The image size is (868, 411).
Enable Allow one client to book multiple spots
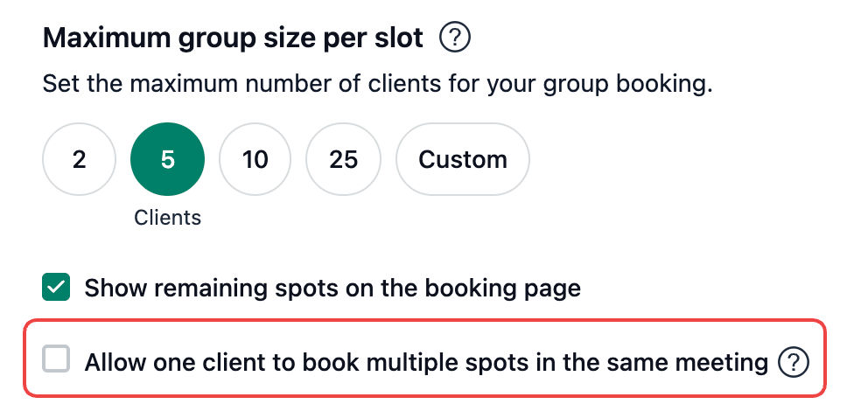pyautogui.click(x=56, y=359)
